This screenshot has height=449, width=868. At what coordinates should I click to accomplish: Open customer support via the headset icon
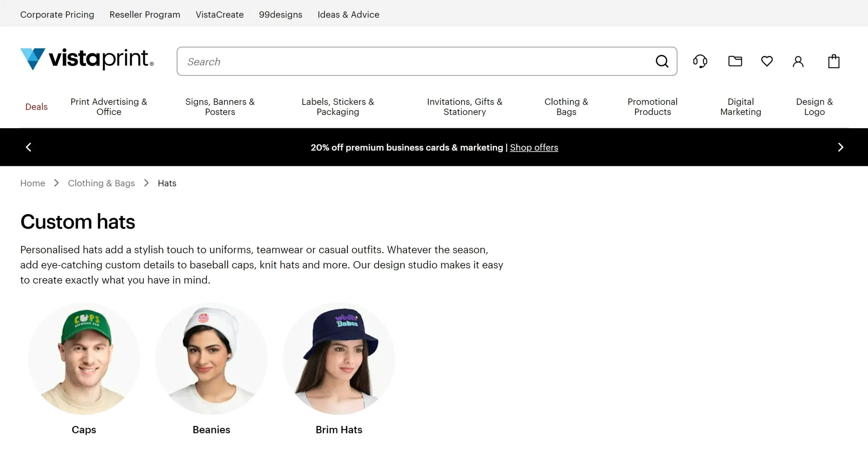coord(701,61)
